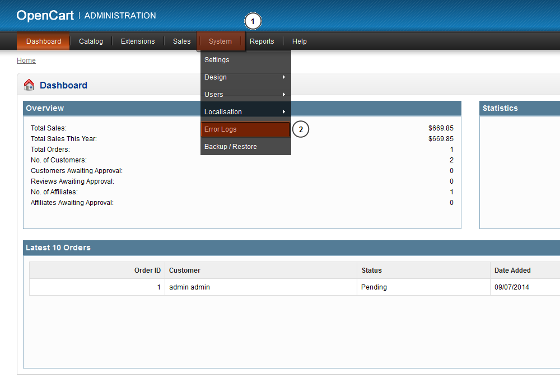This screenshot has width=560, height=392.
Task: Expand the Users submenu
Action: pyautogui.click(x=246, y=94)
